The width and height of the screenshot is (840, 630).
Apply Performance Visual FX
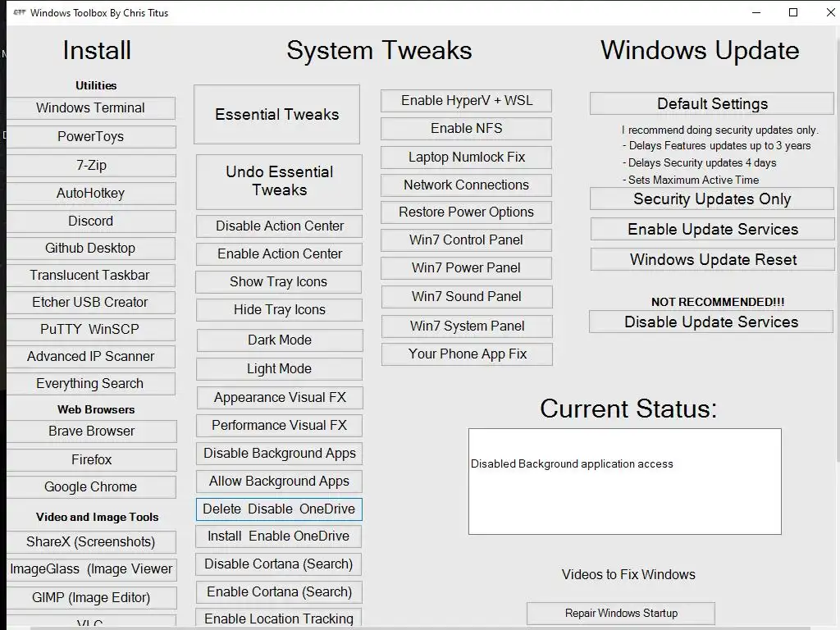[x=279, y=426]
